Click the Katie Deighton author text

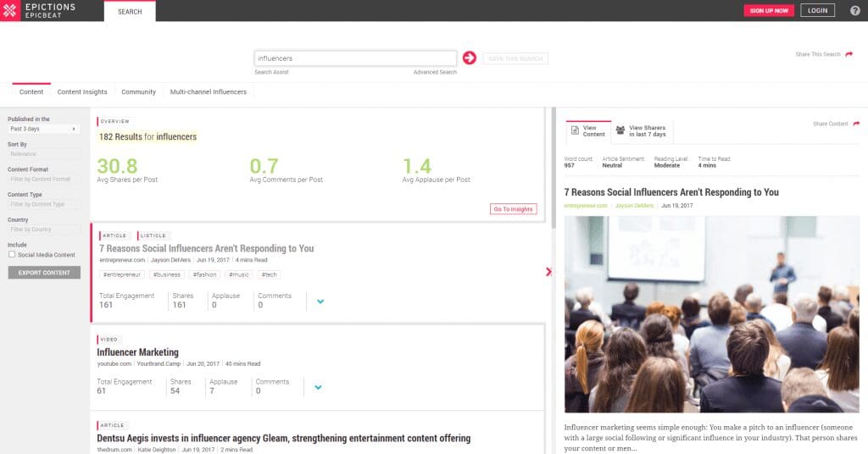(x=157, y=450)
